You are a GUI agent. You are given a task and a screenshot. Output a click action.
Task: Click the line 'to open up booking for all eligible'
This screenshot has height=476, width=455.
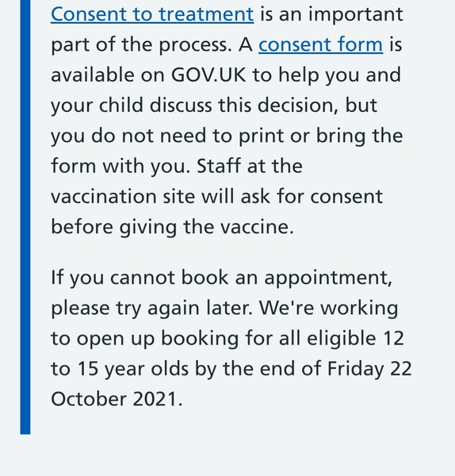[x=213, y=339]
